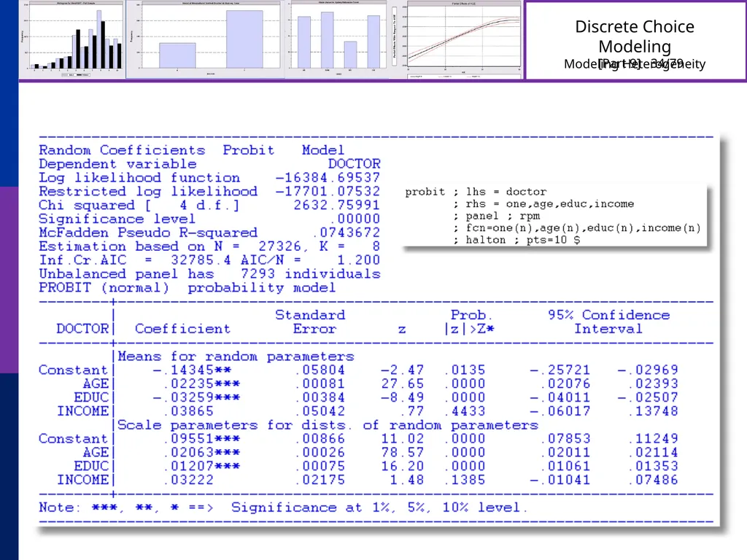Click EDUC mean coefficient -.03259***
The height and width of the screenshot is (560, 747).
click(x=196, y=397)
